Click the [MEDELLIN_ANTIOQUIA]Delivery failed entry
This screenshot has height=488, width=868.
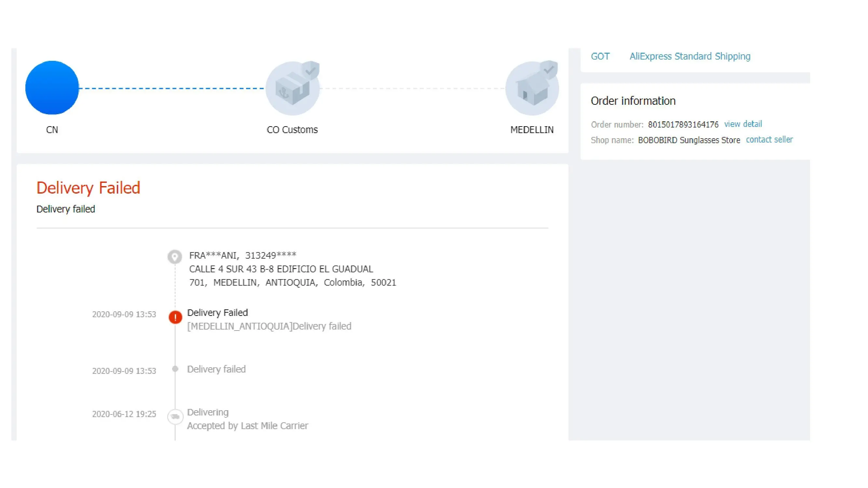click(x=269, y=326)
